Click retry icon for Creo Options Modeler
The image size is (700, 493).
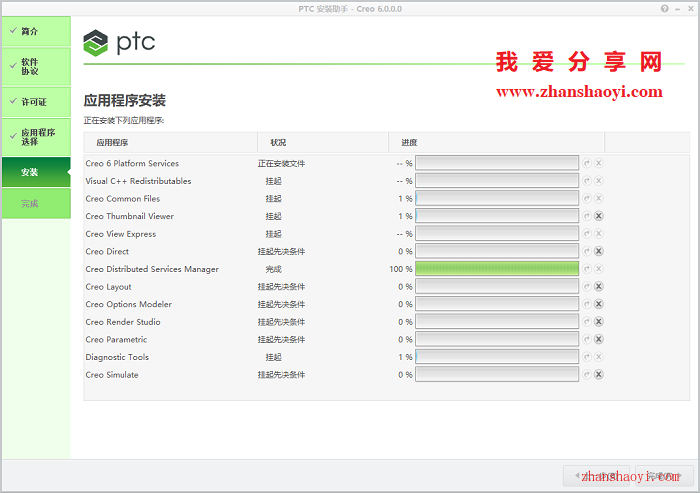(x=587, y=304)
